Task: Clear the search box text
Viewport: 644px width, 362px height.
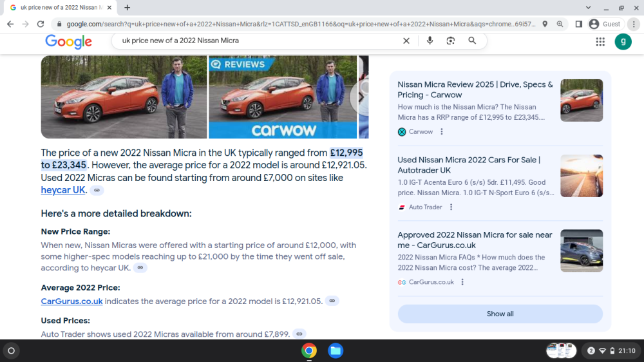Action: (x=406, y=41)
